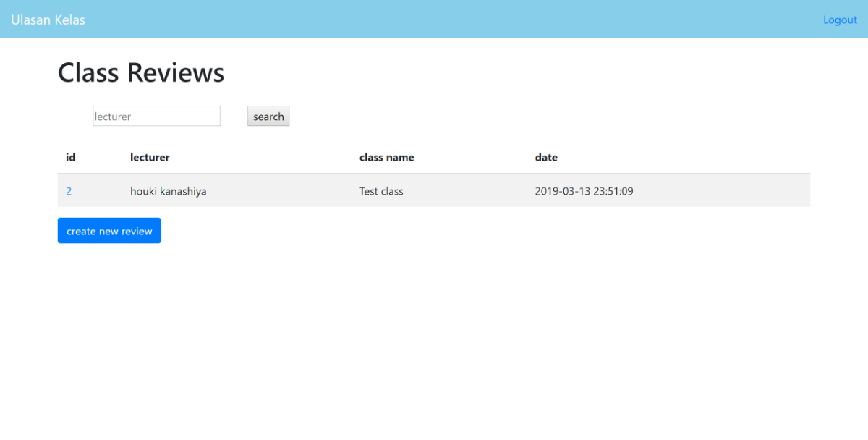Click the create new review button
Screen dimensions: 868x440
[x=109, y=231]
